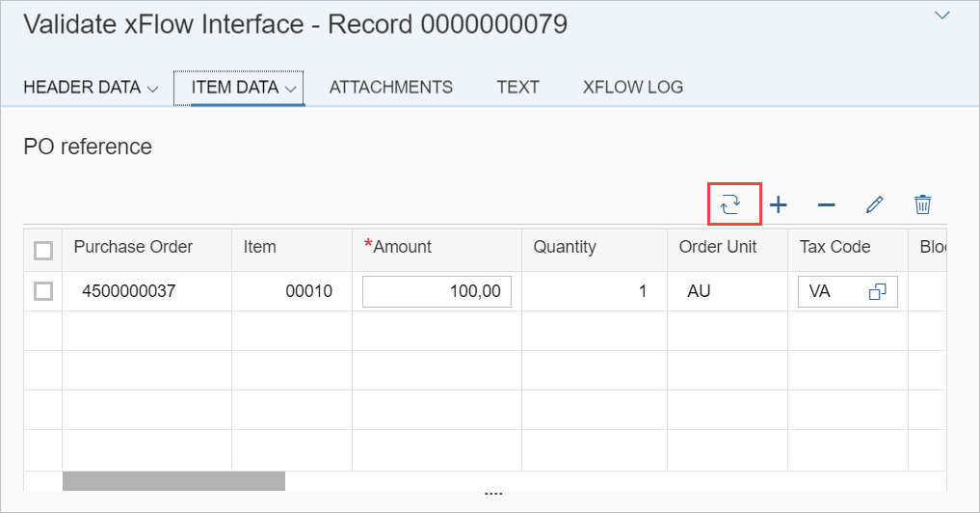Go to the XFLOW LOG tab
Viewport: 980px width, 513px height.
click(x=632, y=87)
